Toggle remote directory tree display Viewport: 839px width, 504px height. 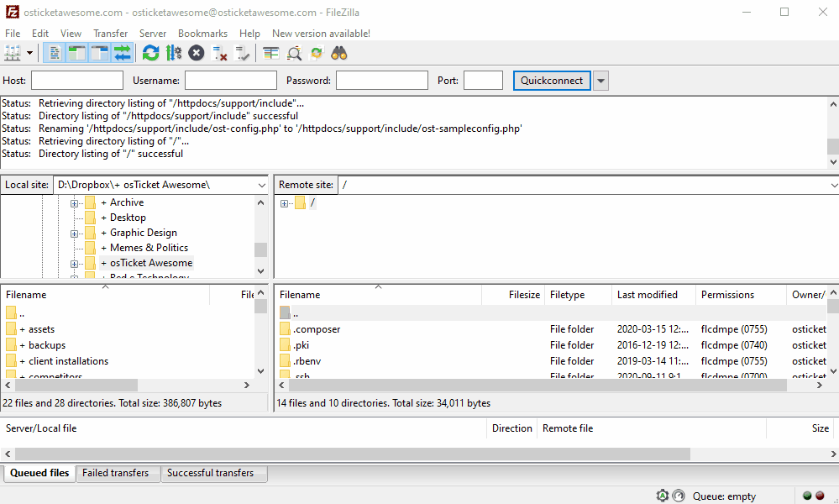coord(100,53)
